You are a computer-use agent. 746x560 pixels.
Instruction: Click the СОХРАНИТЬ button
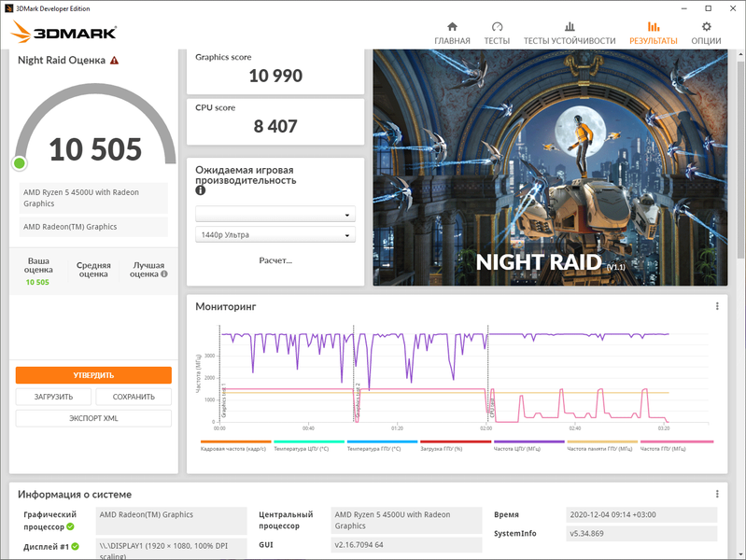click(134, 397)
